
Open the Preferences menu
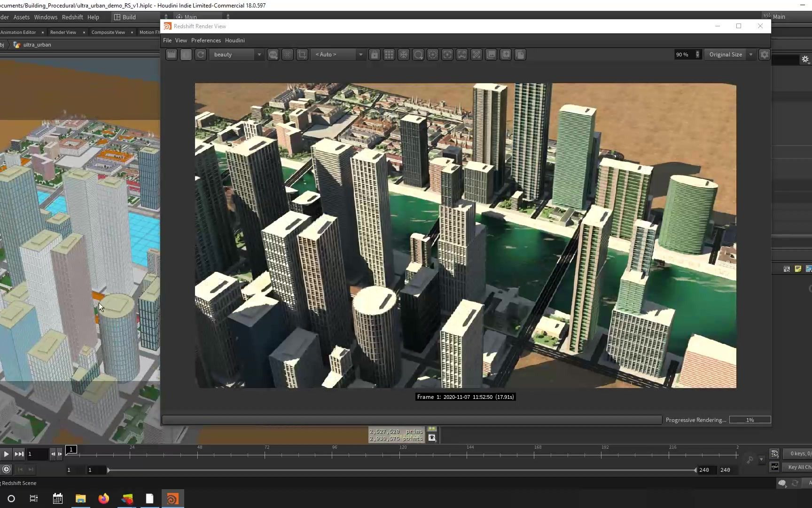click(206, 40)
